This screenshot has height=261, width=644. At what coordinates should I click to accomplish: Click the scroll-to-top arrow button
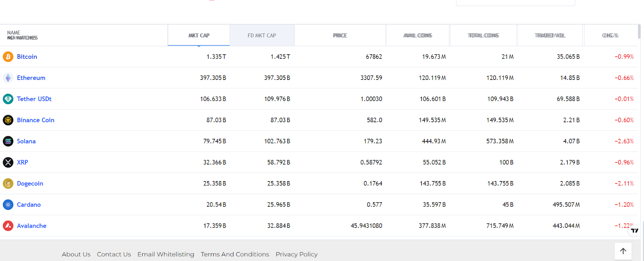coord(623,251)
